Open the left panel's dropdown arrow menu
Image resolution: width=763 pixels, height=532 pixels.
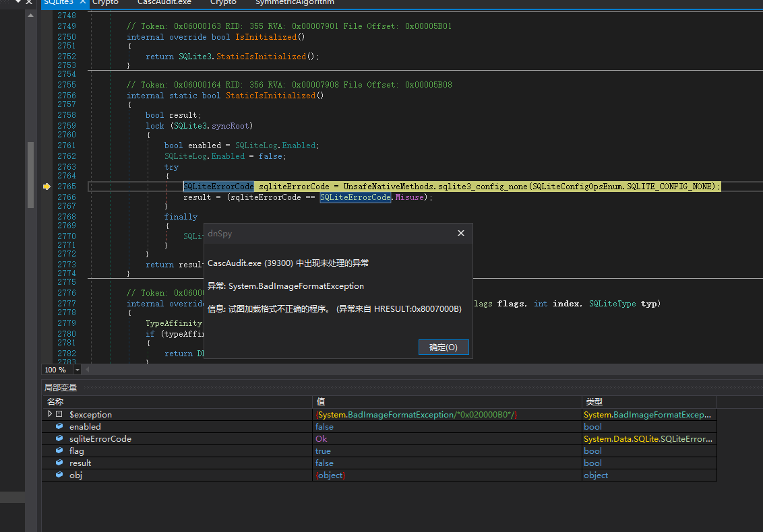[x=19, y=3]
